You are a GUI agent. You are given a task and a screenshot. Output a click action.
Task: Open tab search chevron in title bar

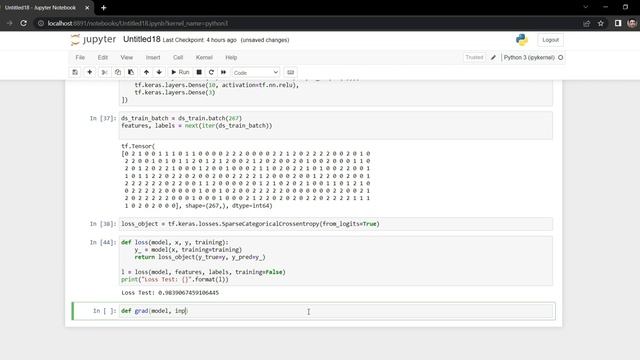pos(585,7)
